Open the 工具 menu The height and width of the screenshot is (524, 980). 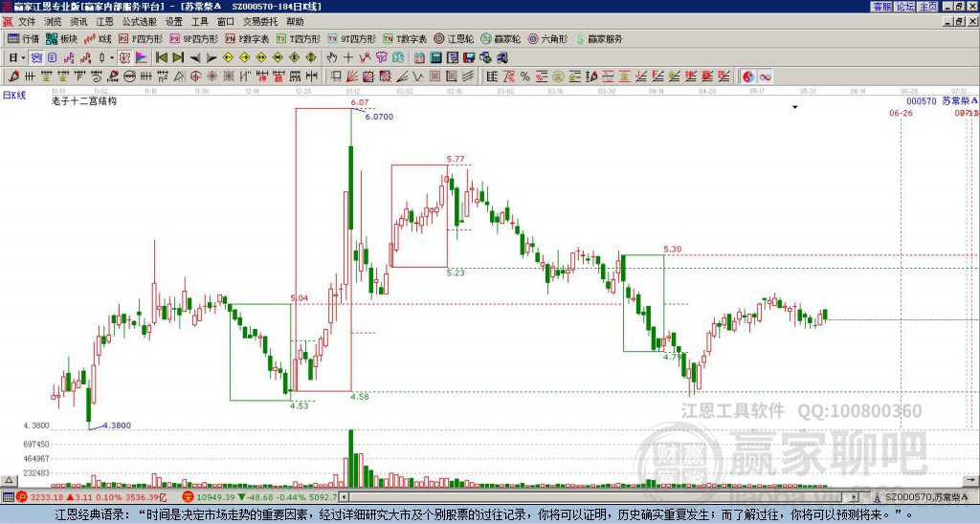[x=199, y=22]
